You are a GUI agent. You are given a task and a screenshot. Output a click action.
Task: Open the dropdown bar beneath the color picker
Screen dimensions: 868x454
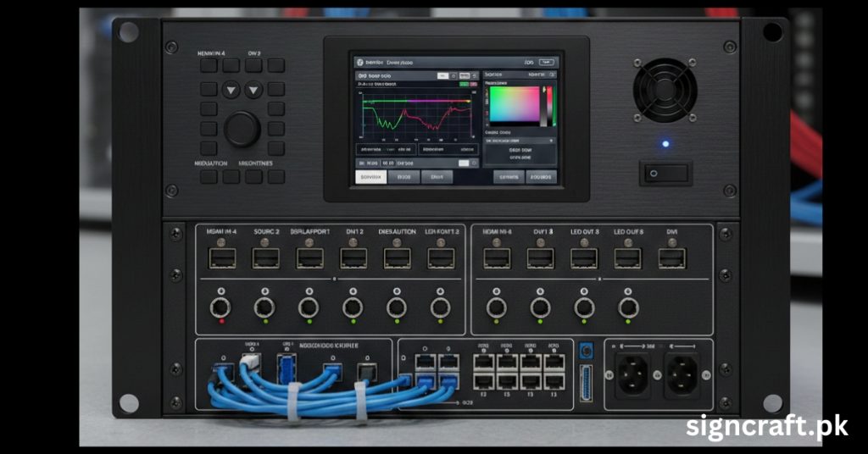520,141
